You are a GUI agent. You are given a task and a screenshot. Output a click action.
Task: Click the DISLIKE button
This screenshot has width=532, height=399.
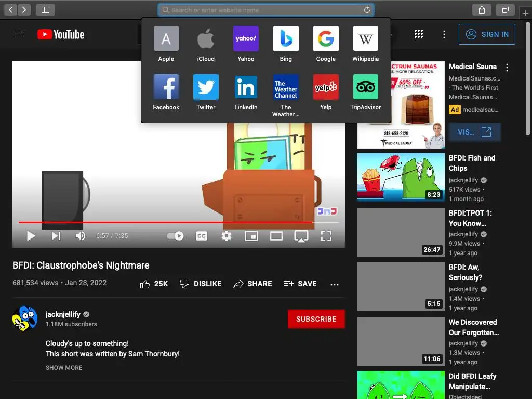click(201, 284)
